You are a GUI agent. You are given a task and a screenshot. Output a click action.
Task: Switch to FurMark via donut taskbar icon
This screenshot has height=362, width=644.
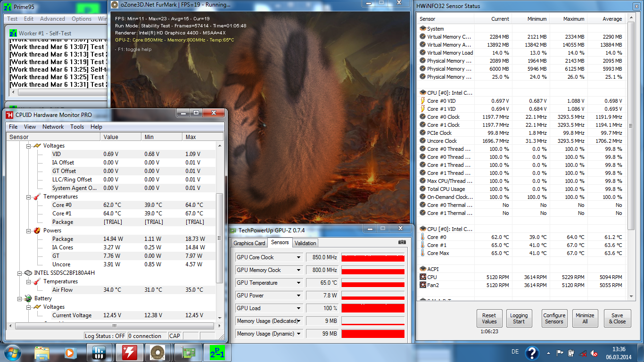(x=157, y=353)
